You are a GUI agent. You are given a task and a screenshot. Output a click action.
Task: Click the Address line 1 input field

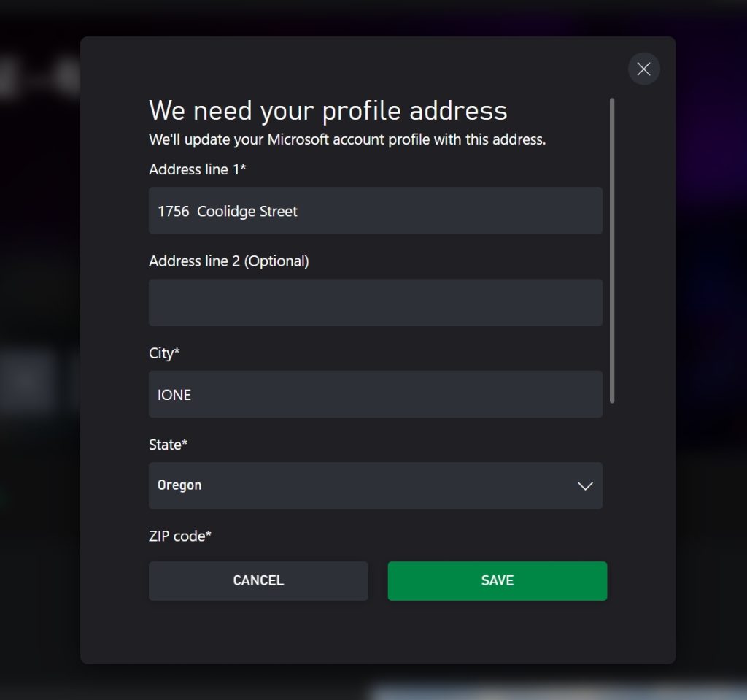pyautogui.click(x=376, y=211)
